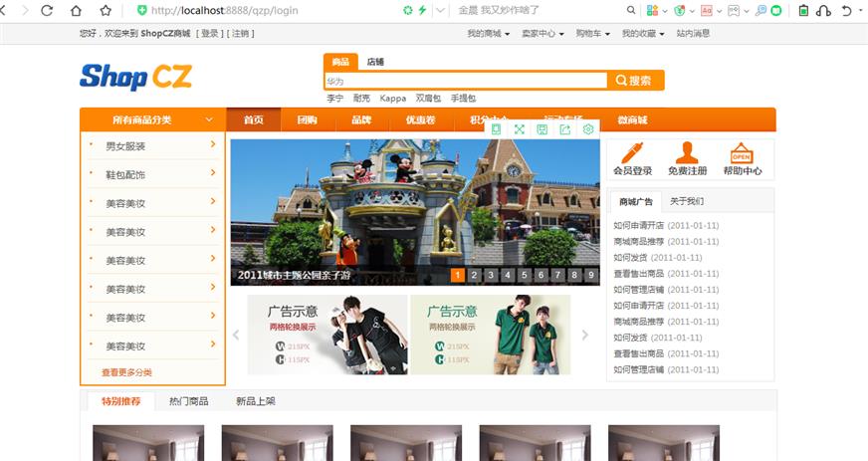Screen dimensions: 868x461
Task: Open the 帮助中心 help center icon
Action: (x=742, y=152)
